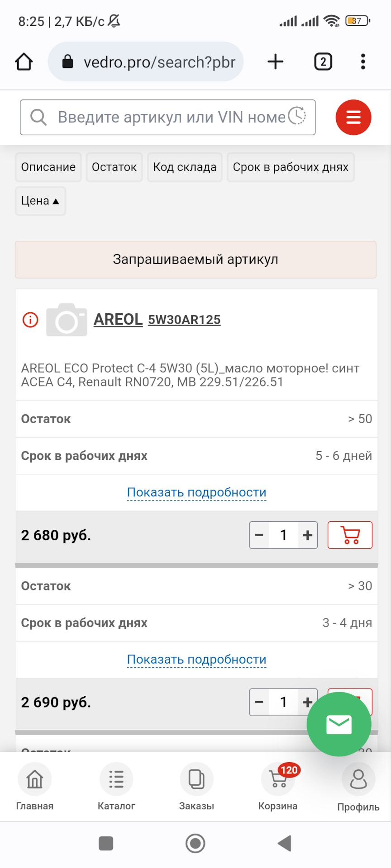Open the Корзина tab
The width and height of the screenshot is (391, 868).
278,787
